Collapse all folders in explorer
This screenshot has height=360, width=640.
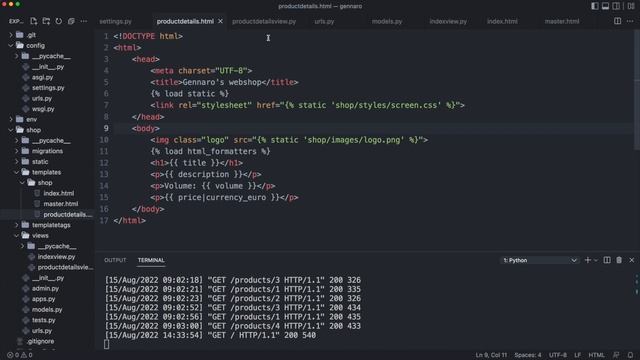coord(71,21)
